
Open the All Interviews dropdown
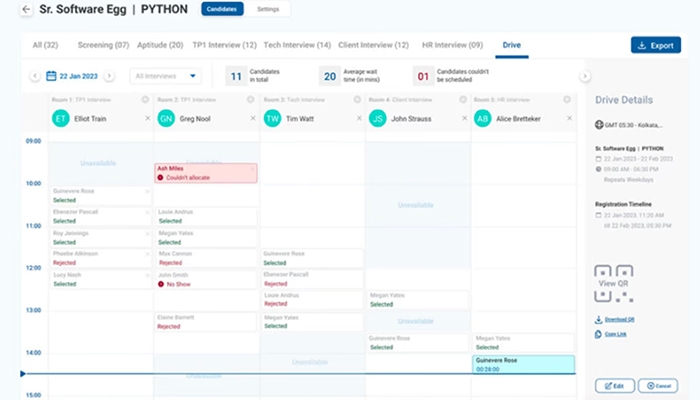(165, 76)
